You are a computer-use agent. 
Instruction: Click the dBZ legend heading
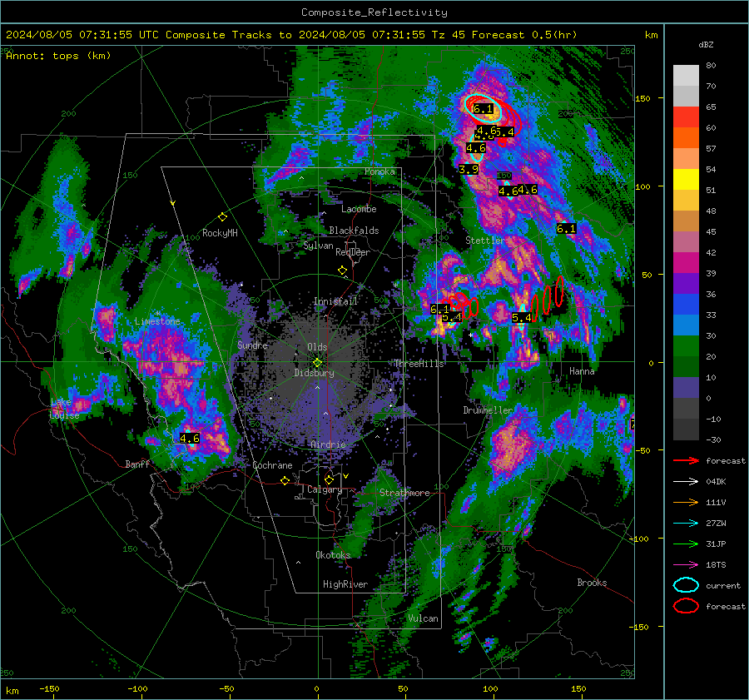(706, 45)
